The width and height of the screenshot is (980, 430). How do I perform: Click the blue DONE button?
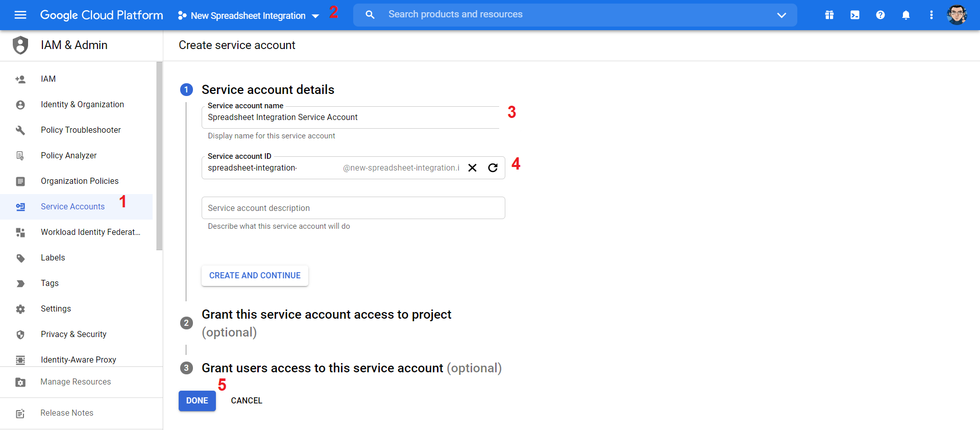click(x=197, y=400)
